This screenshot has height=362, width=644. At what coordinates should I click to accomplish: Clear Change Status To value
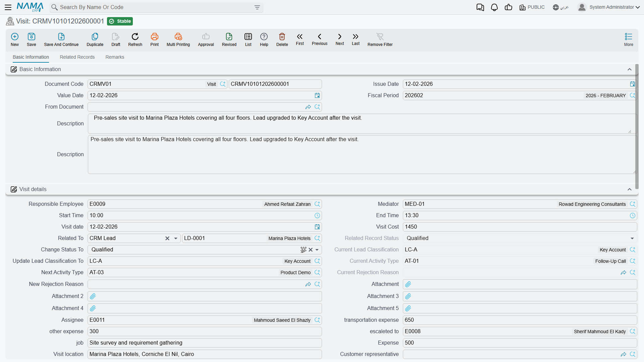pos(311,250)
